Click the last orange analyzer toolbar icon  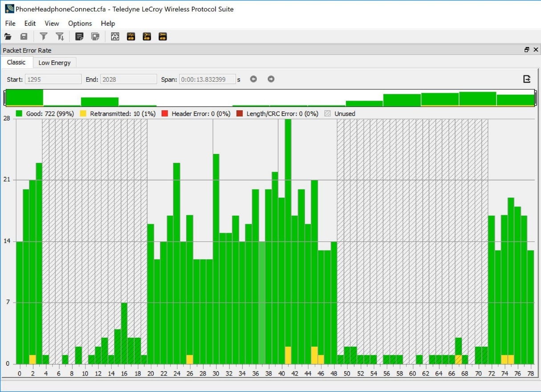pos(163,37)
